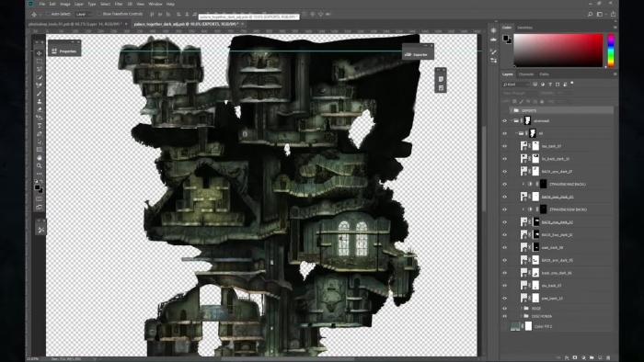This screenshot has height=362, width=644.
Task: Show the hidden Color Fill 2 layer
Action: point(504,326)
